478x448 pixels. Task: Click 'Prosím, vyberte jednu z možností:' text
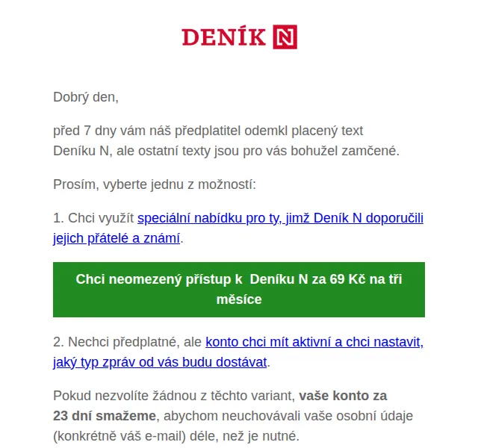click(x=155, y=184)
